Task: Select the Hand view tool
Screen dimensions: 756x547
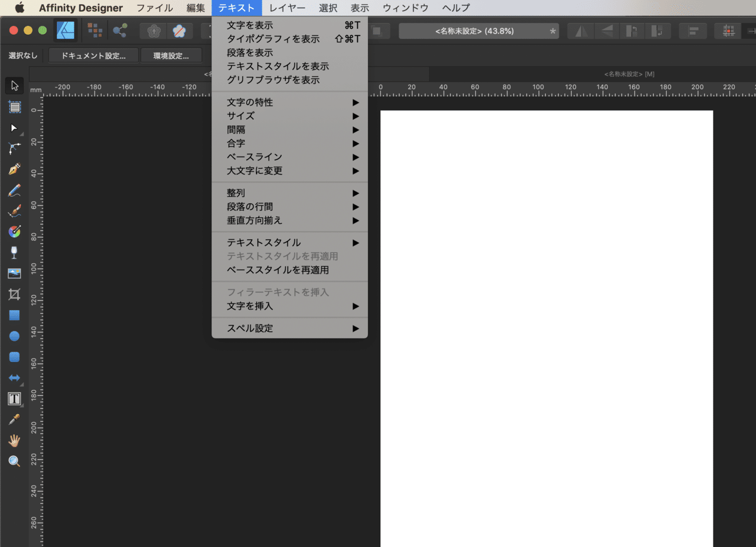Action: pyautogui.click(x=14, y=441)
